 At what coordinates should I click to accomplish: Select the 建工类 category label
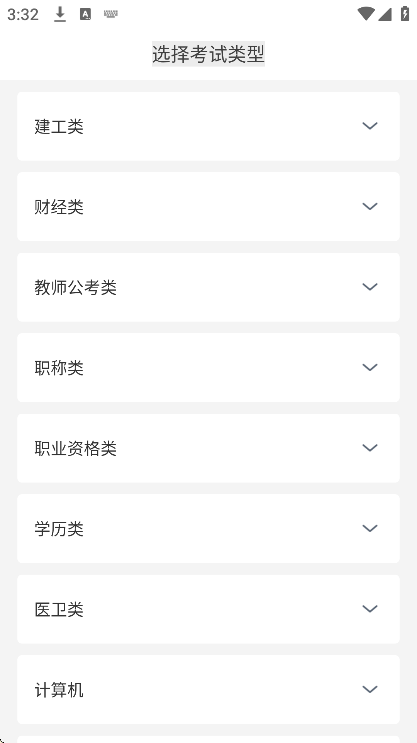click(x=59, y=127)
